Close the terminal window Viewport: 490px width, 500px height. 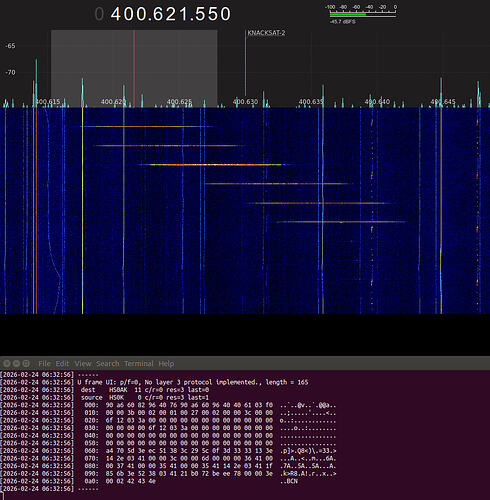(x=6, y=363)
